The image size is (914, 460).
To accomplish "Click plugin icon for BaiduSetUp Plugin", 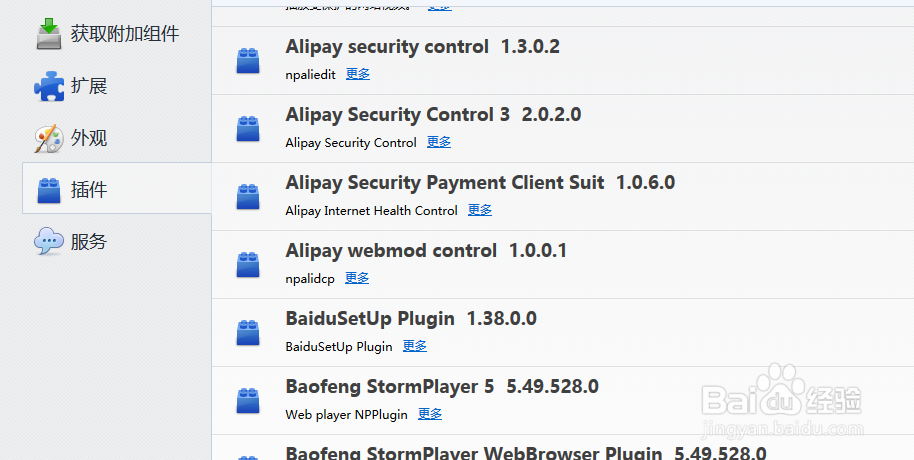I will [x=248, y=332].
